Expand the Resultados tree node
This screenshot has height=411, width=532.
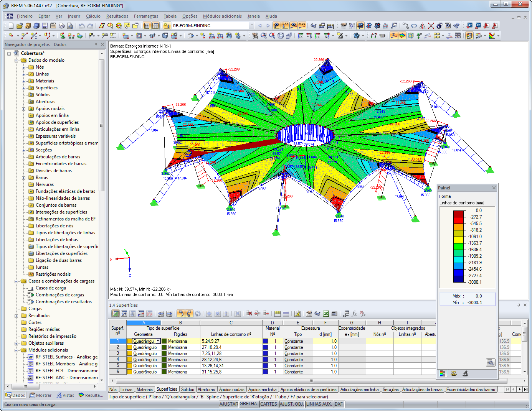point(17,316)
